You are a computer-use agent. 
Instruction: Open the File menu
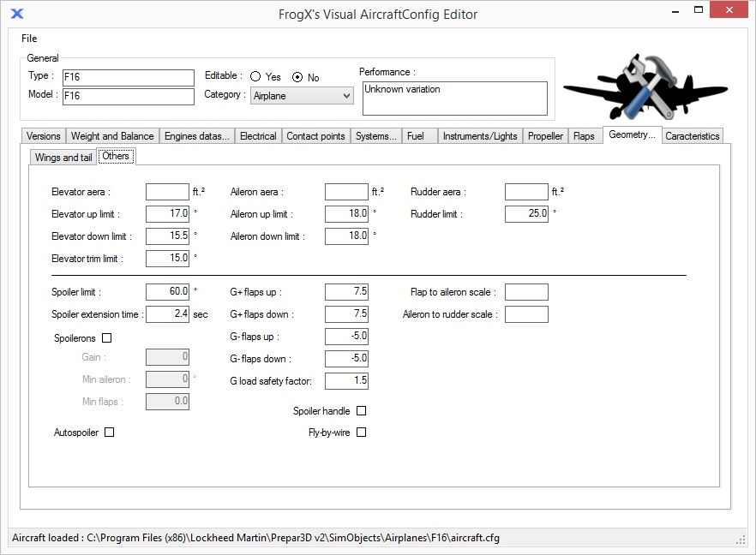[x=29, y=39]
